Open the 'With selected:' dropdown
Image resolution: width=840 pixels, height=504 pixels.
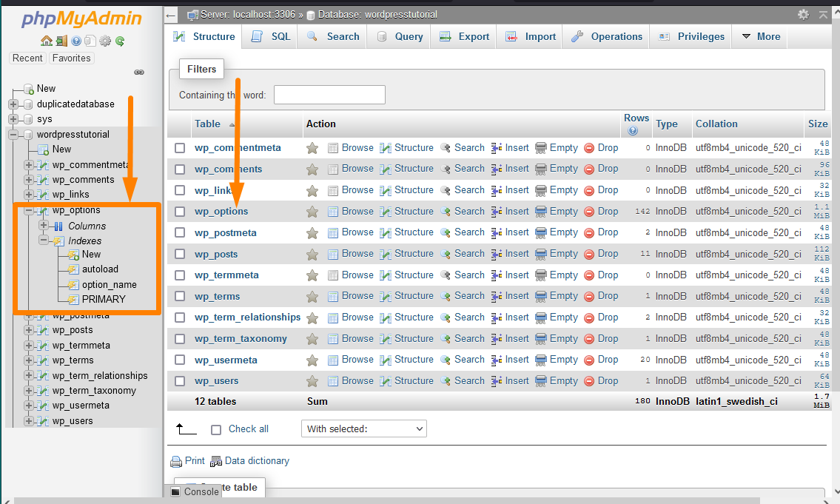363,429
